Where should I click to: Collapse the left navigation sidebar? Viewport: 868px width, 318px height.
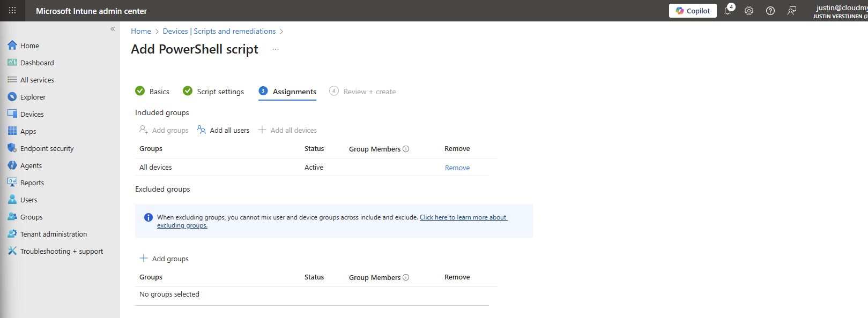pyautogui.click(x=113, y=29)
